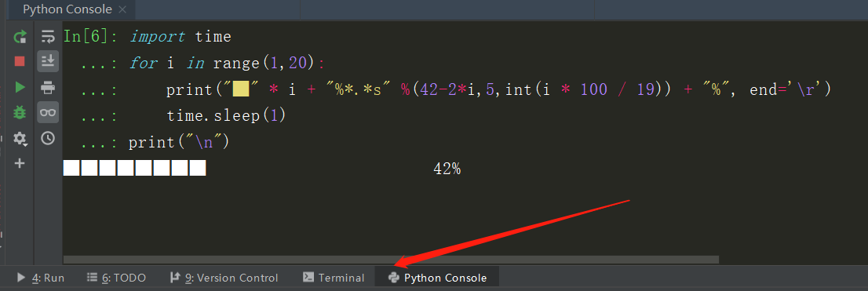
Task: Open console settings gear
Action: pyautogui.click(x=20, y=138)
